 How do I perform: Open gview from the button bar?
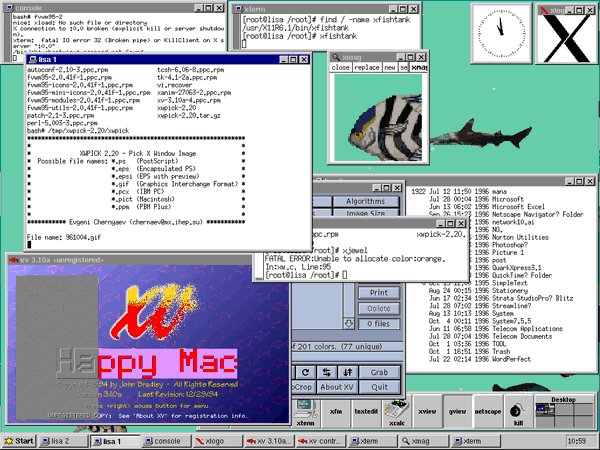click(x=457, y=412)
